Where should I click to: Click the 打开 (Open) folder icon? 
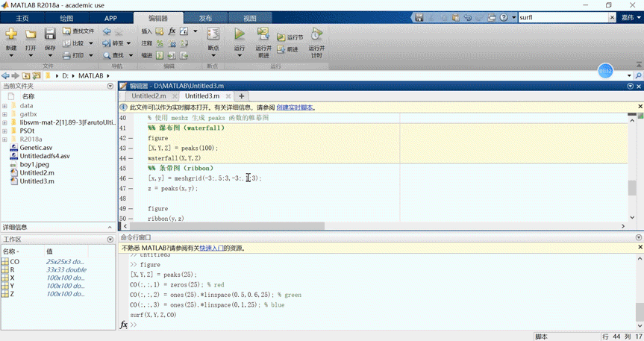pyautogui.click(x=31, y=34)
